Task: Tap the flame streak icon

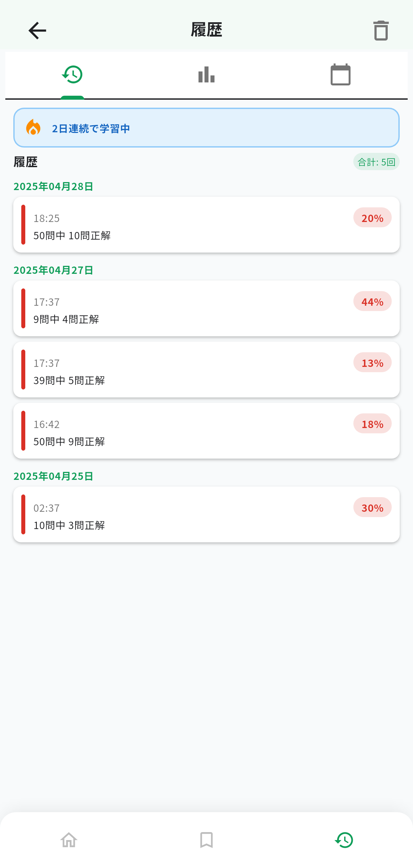Action: pyautogui.click(x=33, y=127)
